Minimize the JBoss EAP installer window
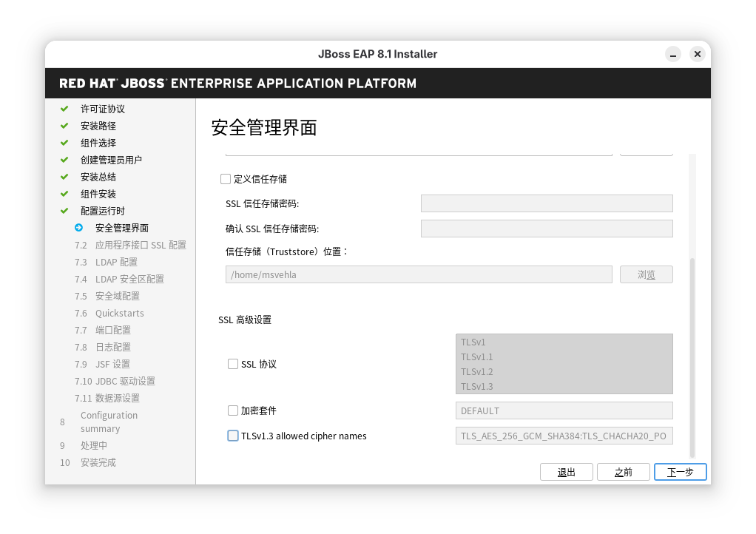 (x=673, y=54)
